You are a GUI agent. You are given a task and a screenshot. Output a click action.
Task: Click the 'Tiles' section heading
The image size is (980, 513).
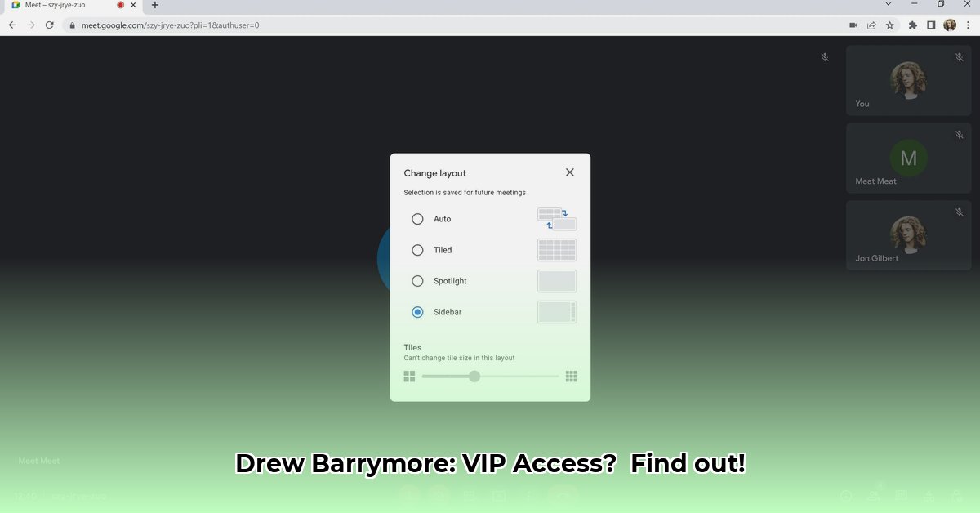(x=412, y=347)
